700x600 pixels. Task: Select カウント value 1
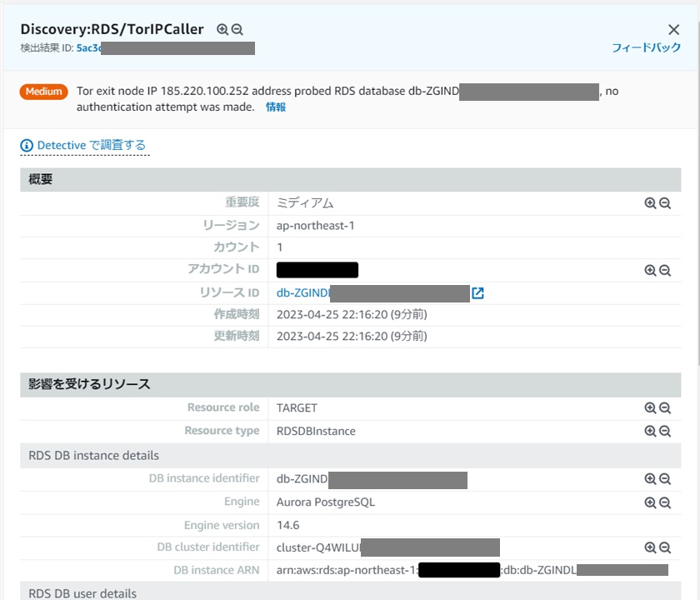coord(279,247)
